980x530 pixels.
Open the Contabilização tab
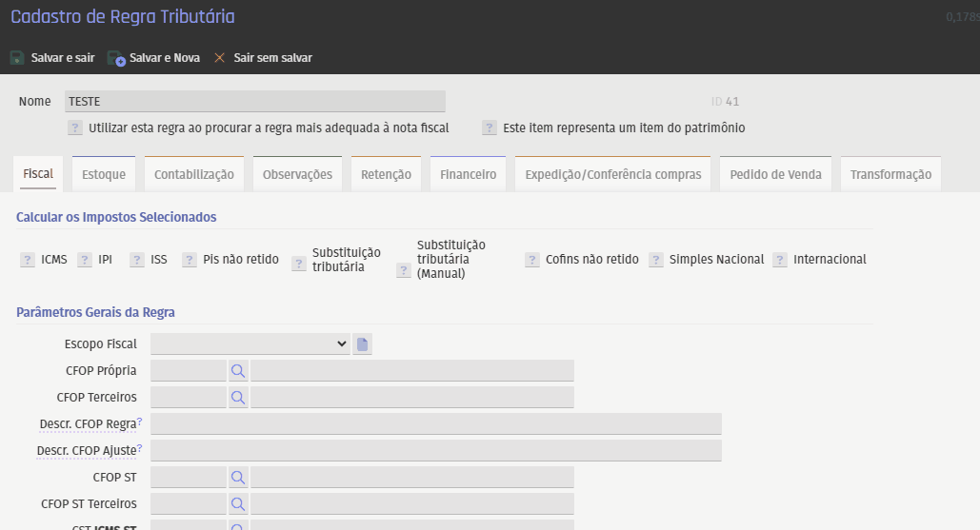coord(193,174)
